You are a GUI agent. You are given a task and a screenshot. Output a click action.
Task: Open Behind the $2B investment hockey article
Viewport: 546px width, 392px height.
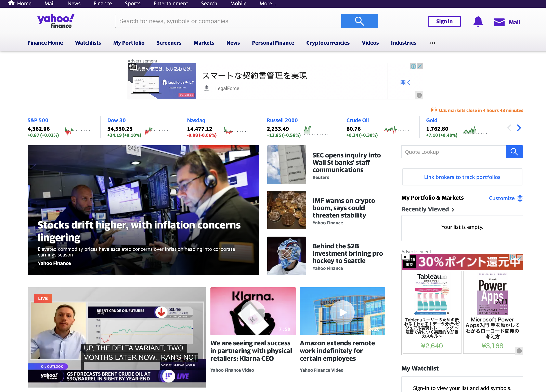(x=348, y=253)
